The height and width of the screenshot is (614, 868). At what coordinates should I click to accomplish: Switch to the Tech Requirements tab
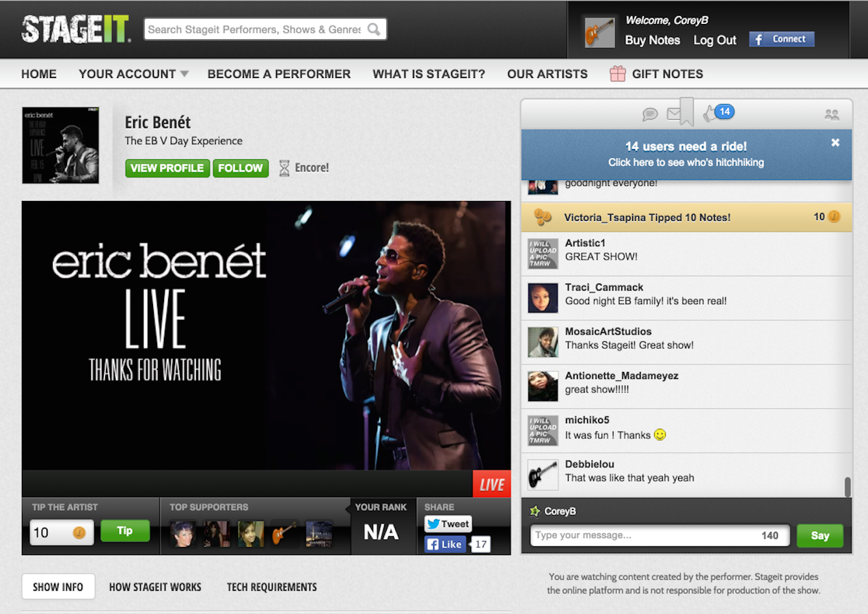click(272, 587)
